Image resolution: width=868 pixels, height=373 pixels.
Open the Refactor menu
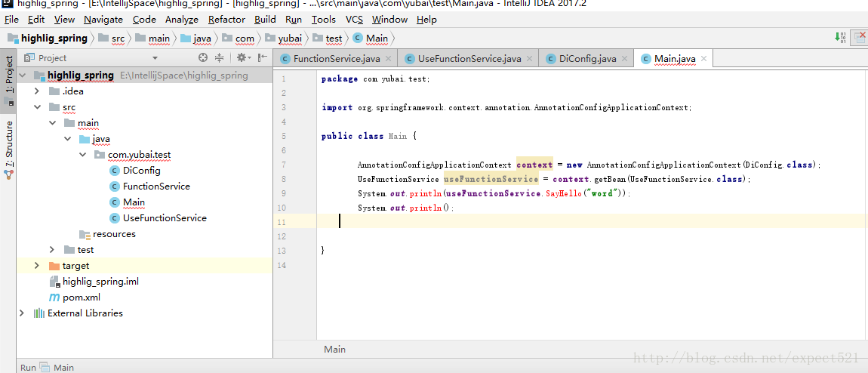pos(226,20)
